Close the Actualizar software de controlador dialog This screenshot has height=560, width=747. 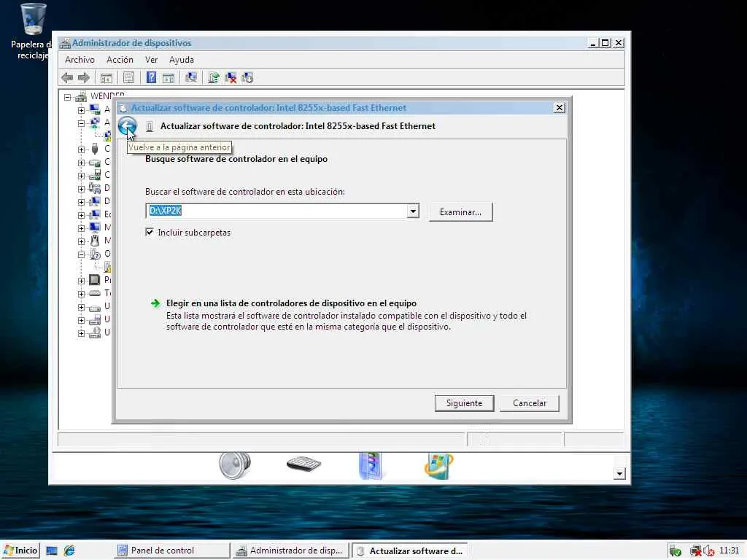point(560,108)
